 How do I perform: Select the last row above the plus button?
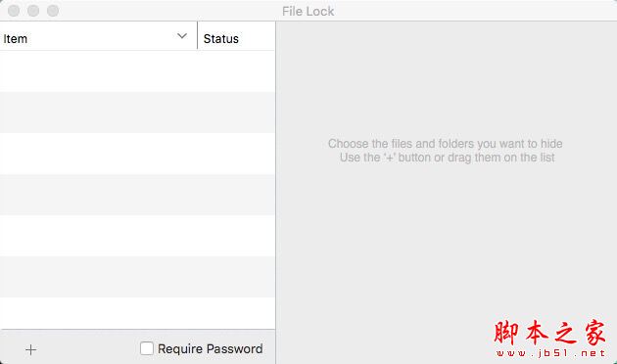click(137, 313)
